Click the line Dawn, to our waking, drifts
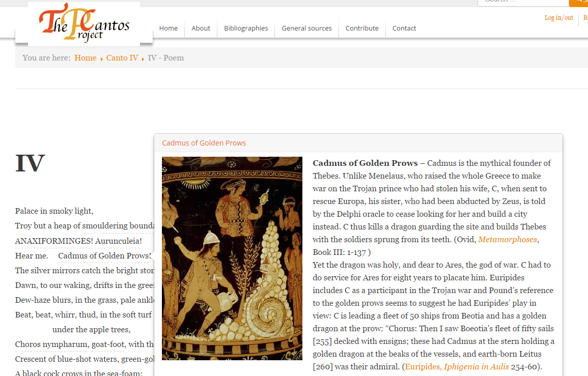 (85, 285)
